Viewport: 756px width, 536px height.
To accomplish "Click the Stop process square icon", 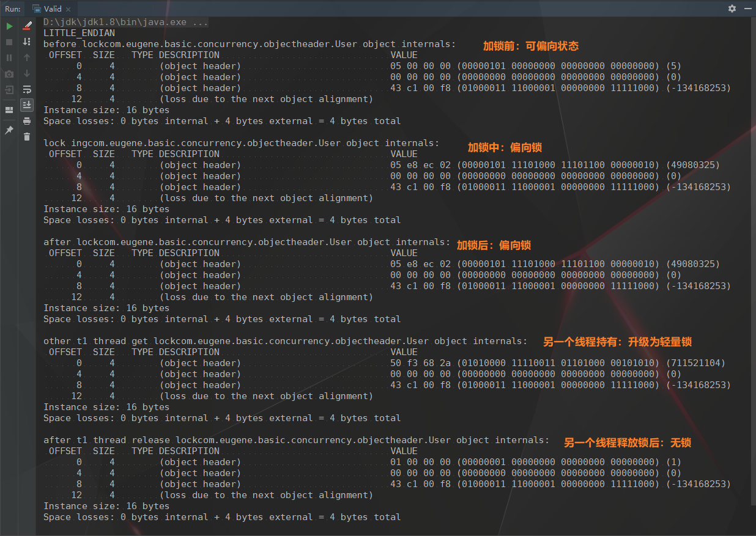I will click(9, 42).
